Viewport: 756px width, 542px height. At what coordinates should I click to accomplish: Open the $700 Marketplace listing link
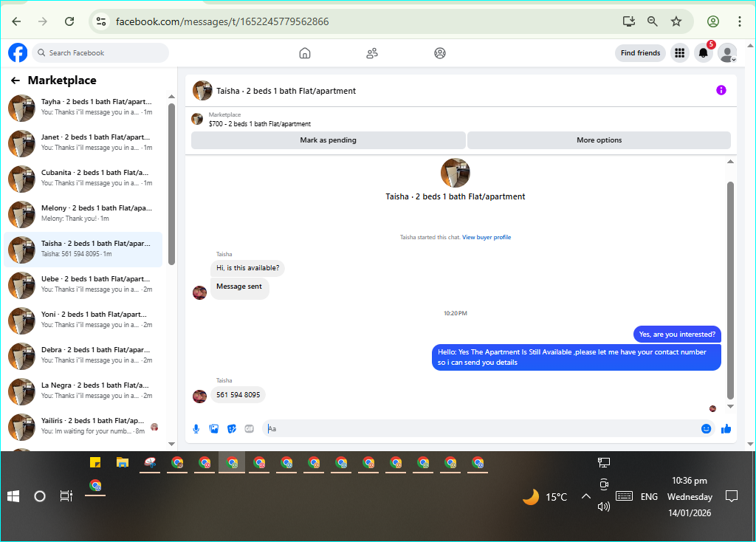point(259,124)
